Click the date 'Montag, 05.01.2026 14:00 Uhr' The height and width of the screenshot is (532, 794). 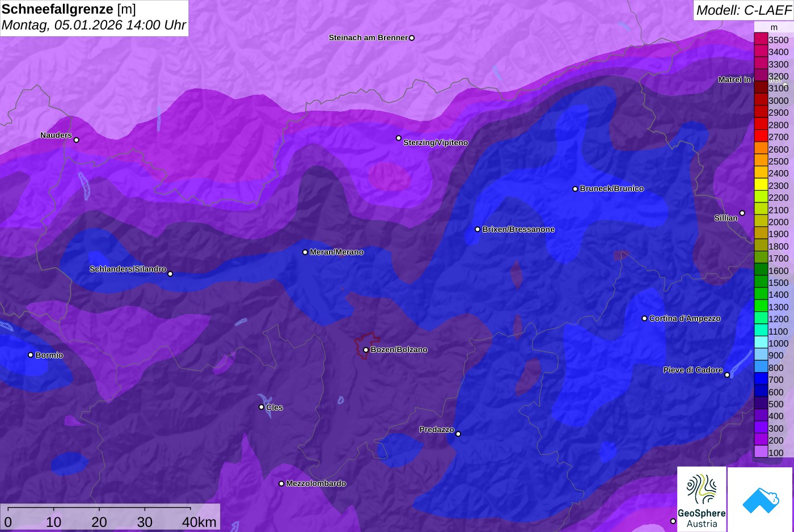[x=94, y=26]
